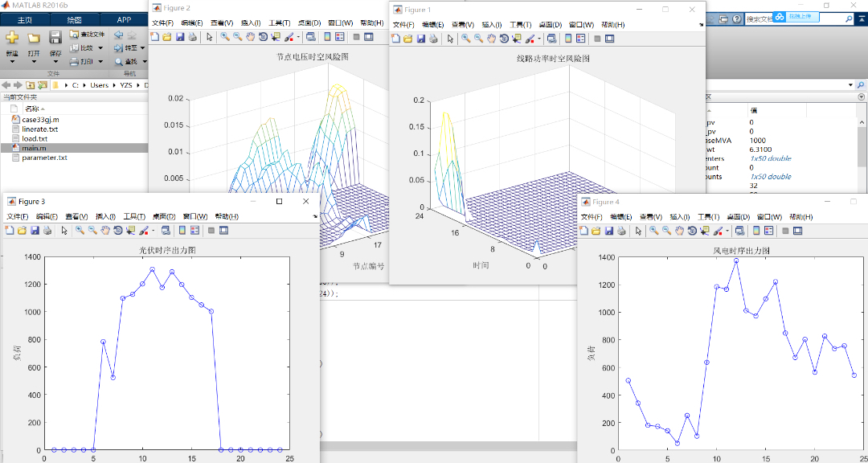Expand dropdown under 打开 button

(34, 61)
